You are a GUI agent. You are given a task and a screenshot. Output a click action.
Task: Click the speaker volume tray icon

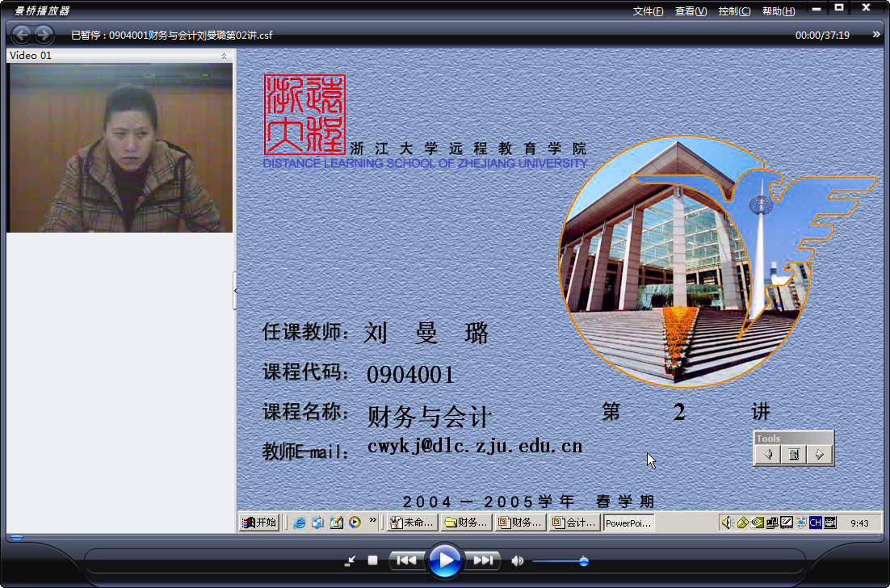(727, 523)
